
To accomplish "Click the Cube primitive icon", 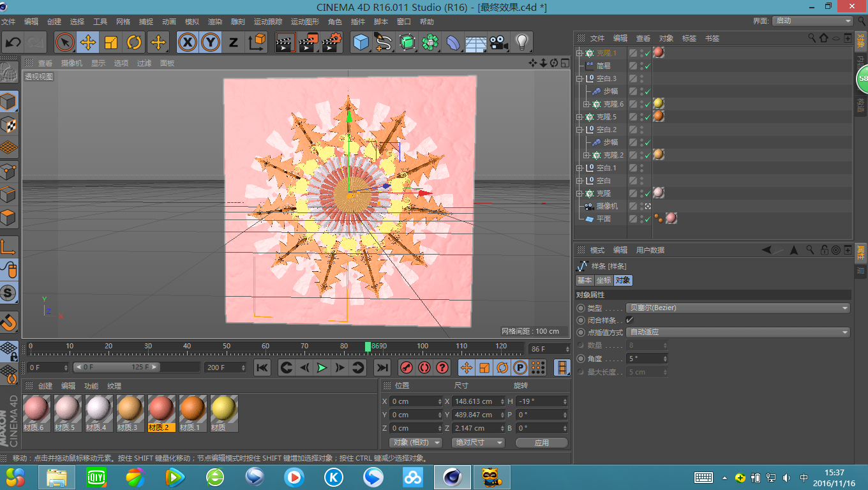I will tap(361, 43).
